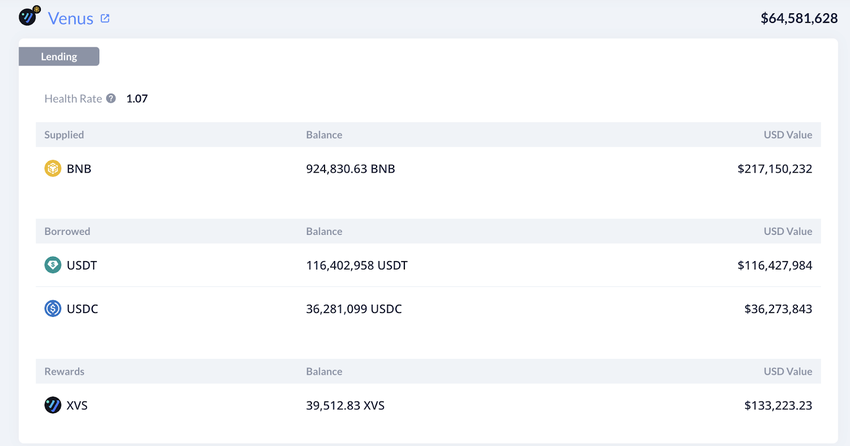Click the Supplied column header

coord(64,135)
